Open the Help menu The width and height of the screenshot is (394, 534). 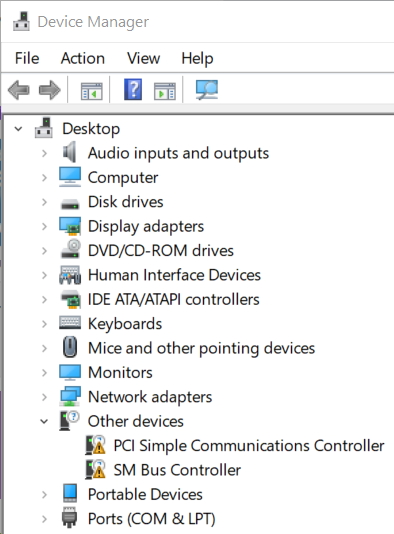[x=197, y=59]
